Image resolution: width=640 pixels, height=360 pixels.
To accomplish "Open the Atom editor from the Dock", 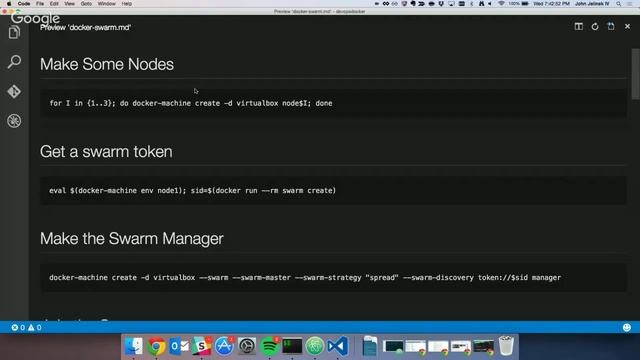I will 315,346.
